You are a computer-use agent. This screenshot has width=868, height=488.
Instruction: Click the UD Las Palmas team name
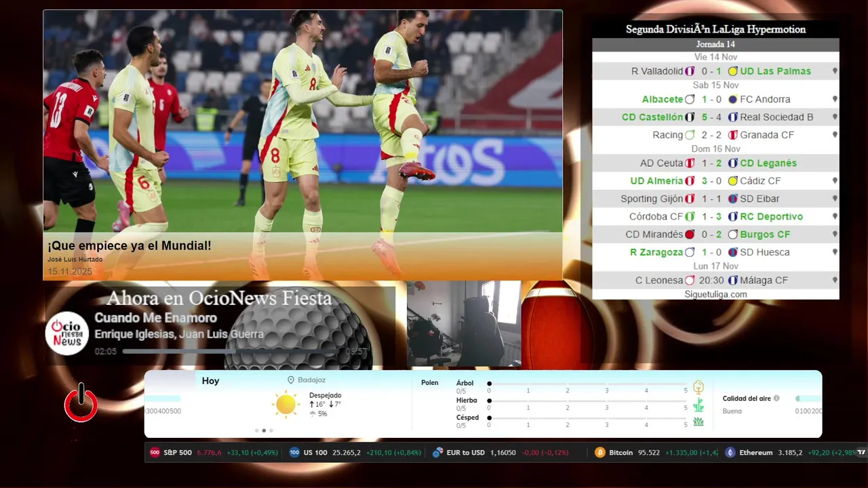[775, 71]
